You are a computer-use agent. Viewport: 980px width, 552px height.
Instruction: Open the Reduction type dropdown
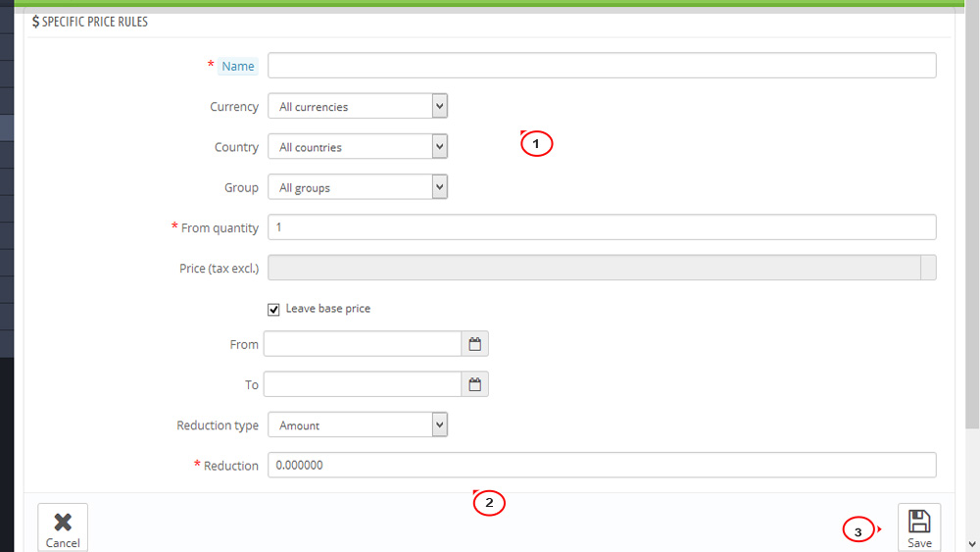(358, 426)
